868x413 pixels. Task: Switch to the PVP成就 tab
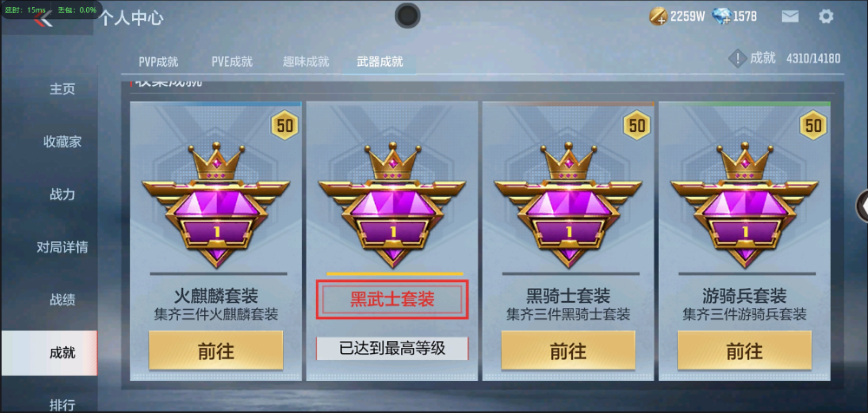[x=158, y=62]
